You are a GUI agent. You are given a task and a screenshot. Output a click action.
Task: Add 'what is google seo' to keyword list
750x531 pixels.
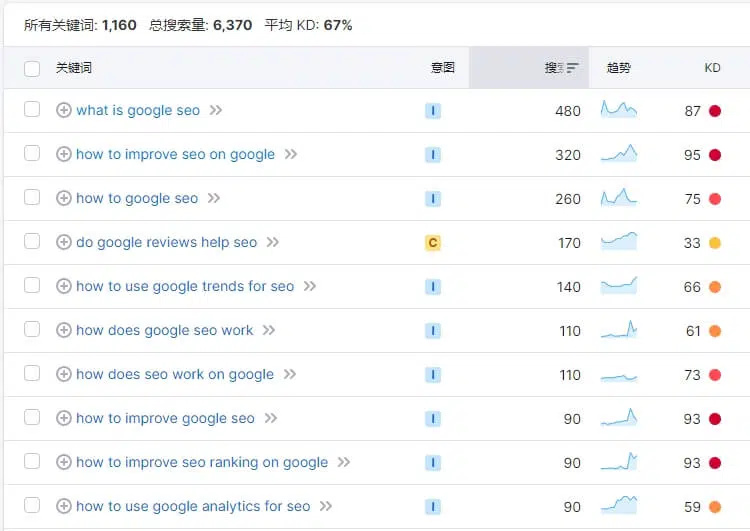pyautogui.click(x=64, y=110)
